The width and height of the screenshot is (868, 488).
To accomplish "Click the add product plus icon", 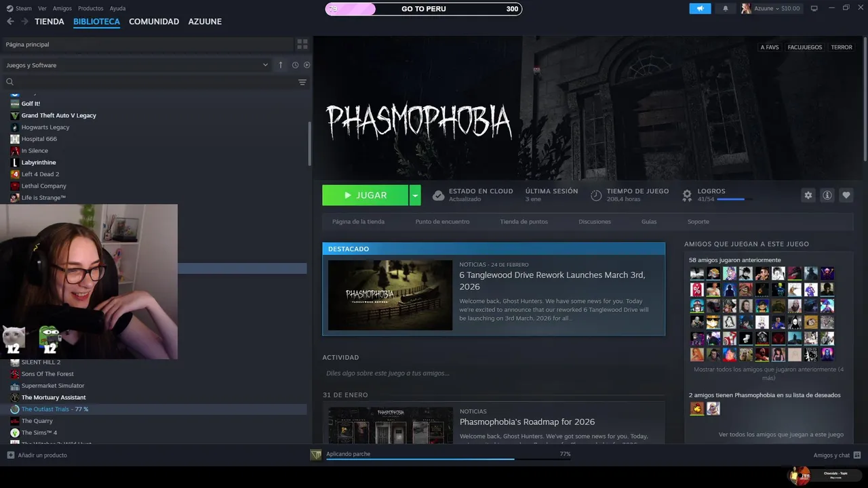I will (10, 455).
